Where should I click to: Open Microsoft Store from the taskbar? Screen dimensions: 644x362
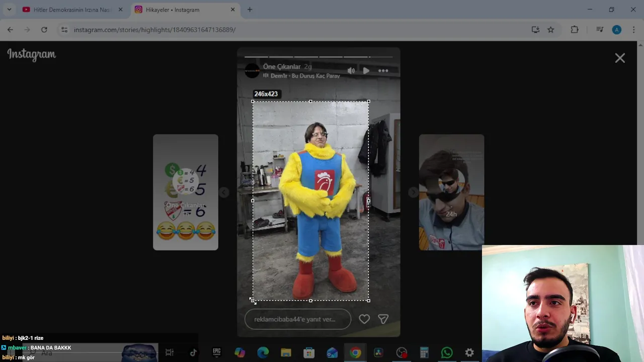tap(309, 353)
